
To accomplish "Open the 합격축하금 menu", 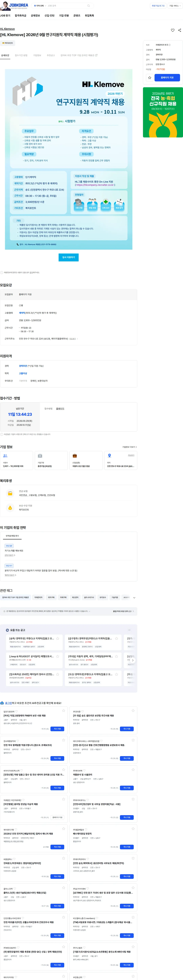I will click(x=21, y=16).
